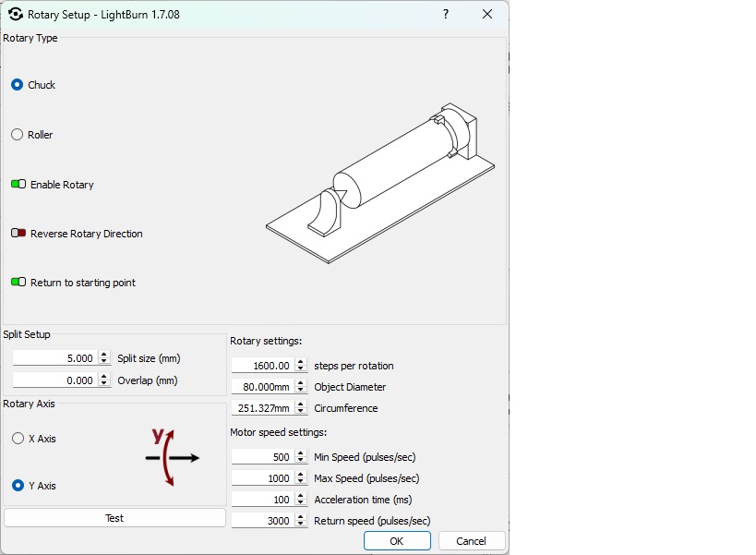
Task: Click the Object Diameter field
Action: pyautogui.click(x=263, y=387)
